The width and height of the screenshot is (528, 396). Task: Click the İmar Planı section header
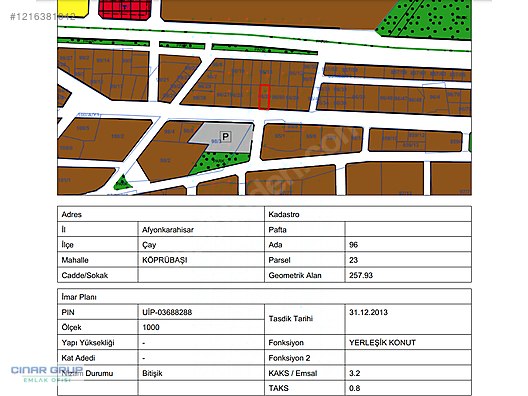79,297
